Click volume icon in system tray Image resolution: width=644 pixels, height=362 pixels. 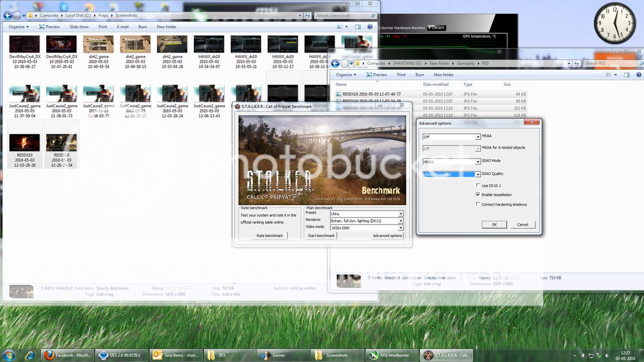(607, 356)
